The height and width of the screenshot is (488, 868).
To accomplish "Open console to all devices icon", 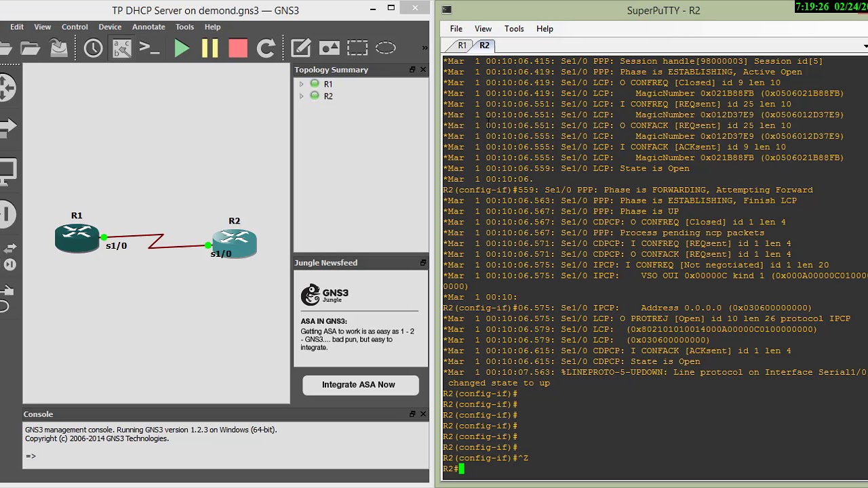I will click(149, 48).
